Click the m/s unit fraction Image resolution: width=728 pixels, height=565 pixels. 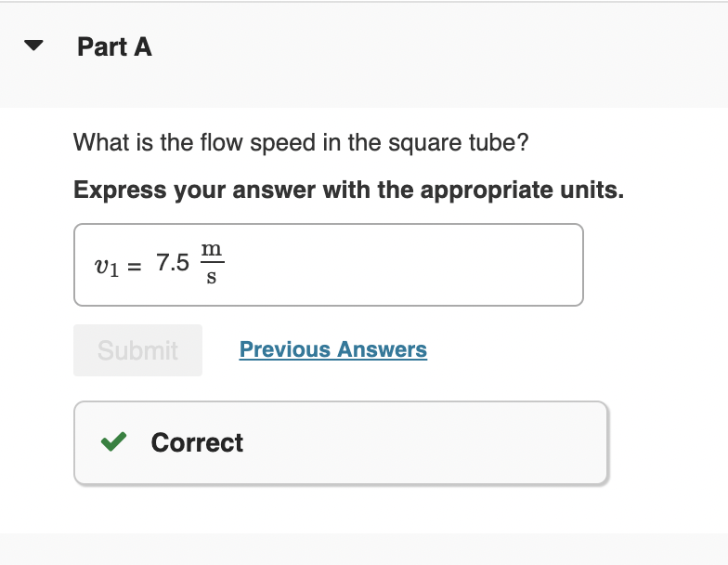(x=212, y=264)
